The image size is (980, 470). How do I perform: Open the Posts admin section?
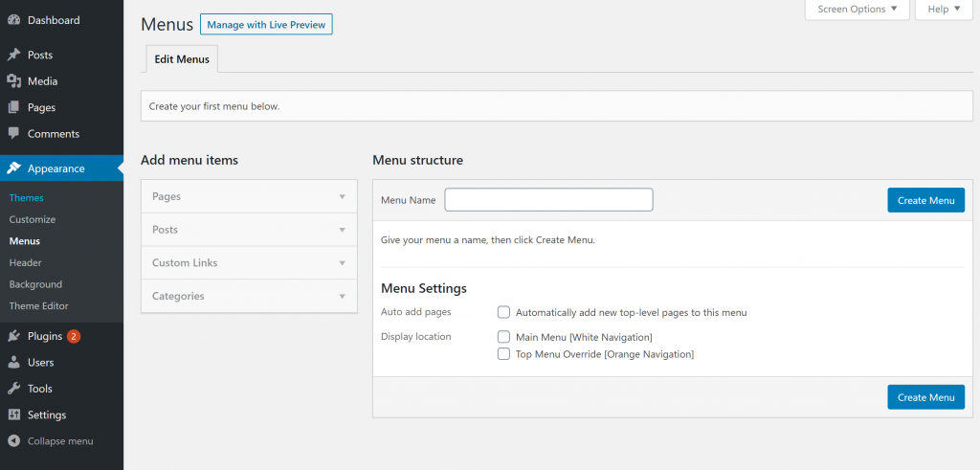tap(40, 55)
